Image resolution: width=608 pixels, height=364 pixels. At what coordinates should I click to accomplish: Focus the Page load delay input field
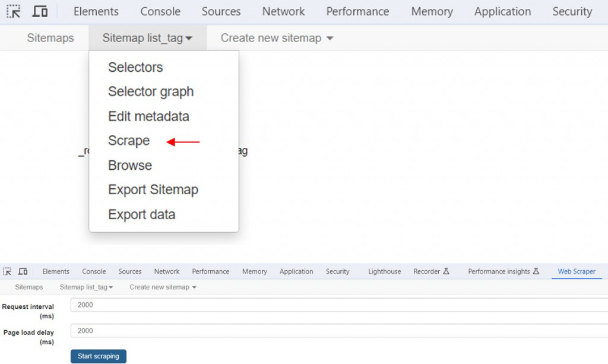point(338,331)
